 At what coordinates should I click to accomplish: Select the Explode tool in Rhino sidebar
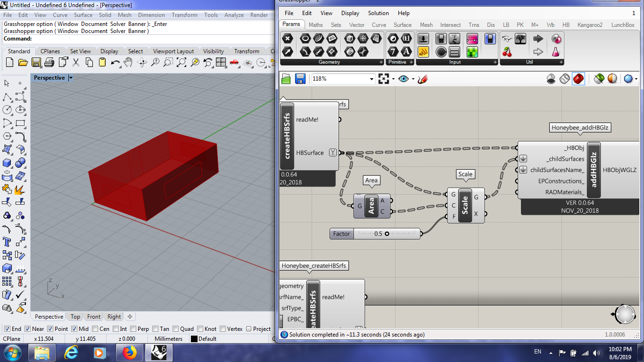point(20,189)
